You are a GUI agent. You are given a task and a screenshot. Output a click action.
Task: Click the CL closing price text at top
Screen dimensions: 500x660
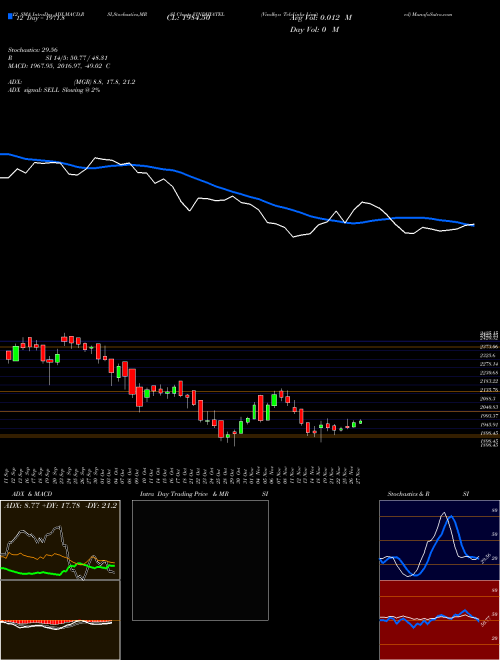(x=188, y=18)
